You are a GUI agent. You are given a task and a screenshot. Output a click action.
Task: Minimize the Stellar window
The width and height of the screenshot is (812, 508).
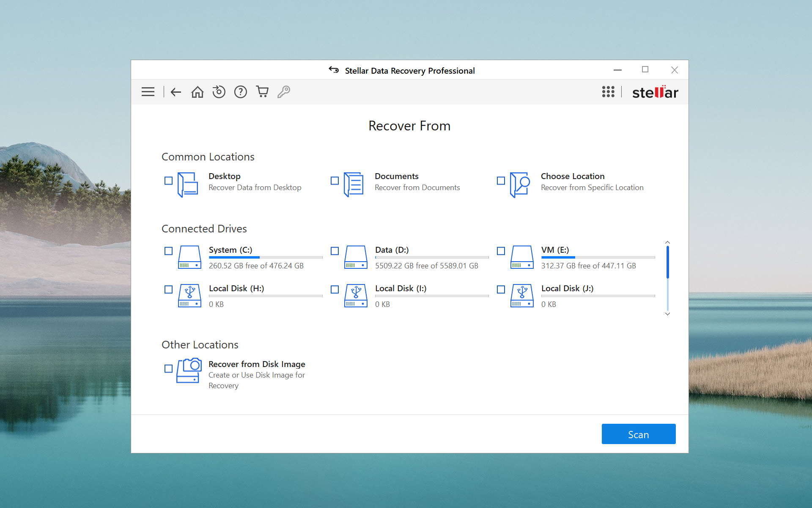[x=617, y=70]
